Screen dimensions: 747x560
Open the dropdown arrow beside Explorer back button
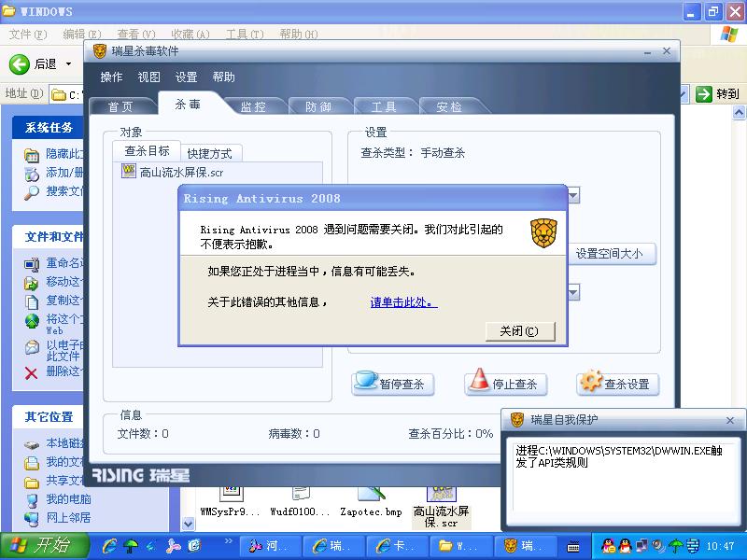(x=68, y=63)
